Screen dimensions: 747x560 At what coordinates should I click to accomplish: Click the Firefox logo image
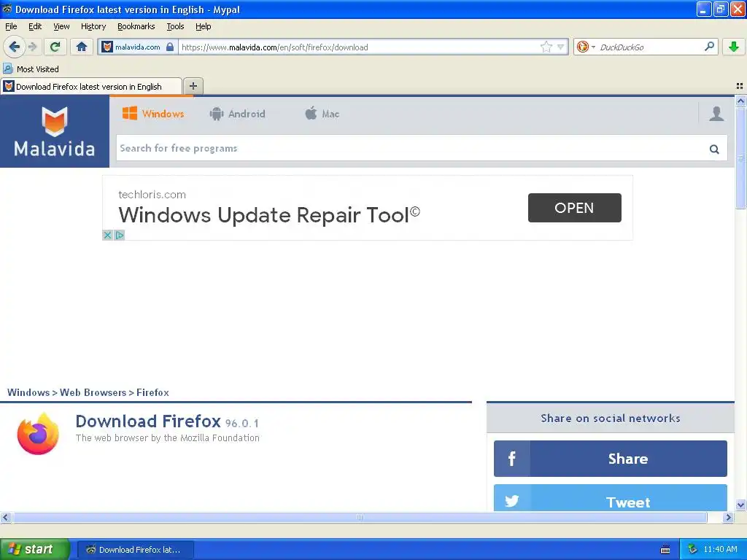click(x=38, y=434)
